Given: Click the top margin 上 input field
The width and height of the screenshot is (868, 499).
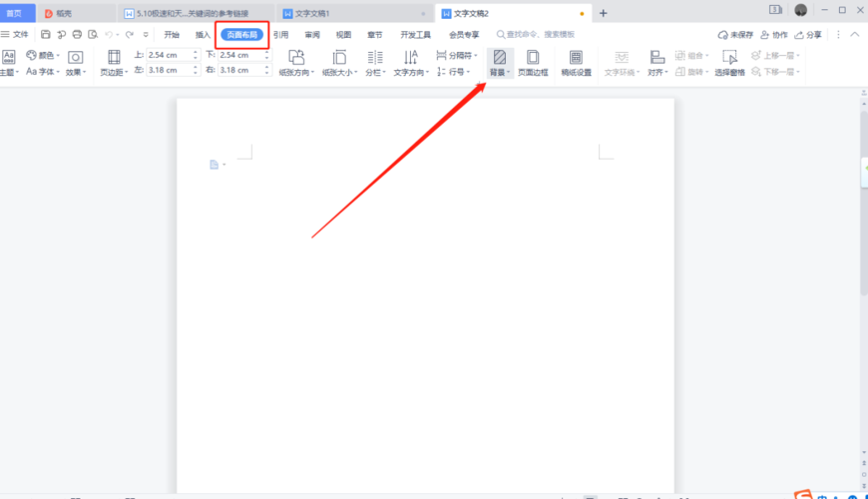Looking at the screenshot, I should click(168, 56).
